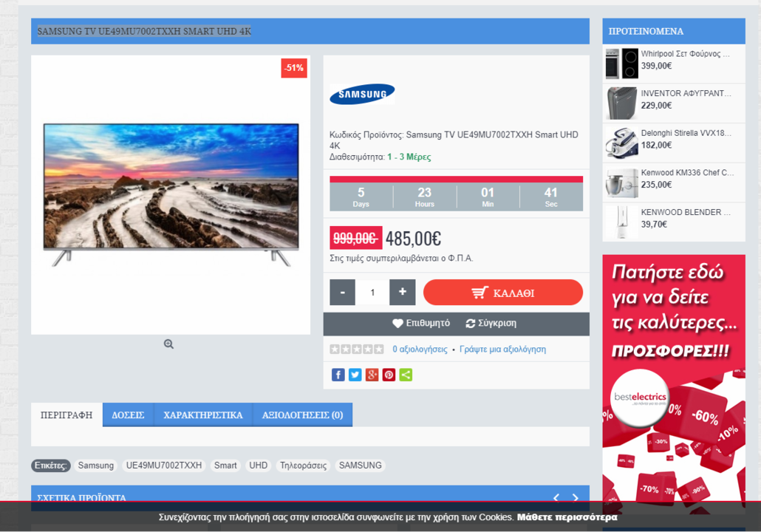
Task: Click the green ShareThis icon
Action: (x=406, y=375)
